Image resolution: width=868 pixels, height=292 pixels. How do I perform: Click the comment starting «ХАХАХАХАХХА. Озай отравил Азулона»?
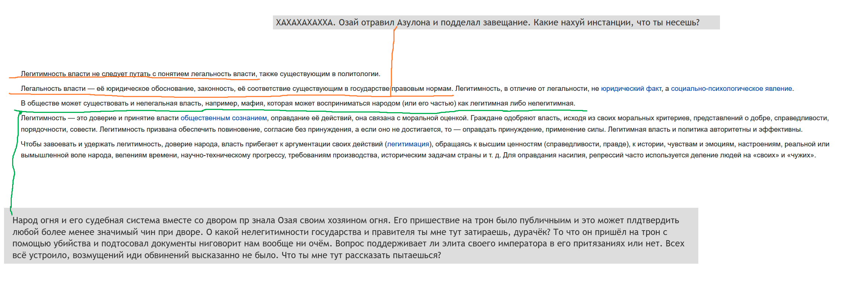(496, 22)
